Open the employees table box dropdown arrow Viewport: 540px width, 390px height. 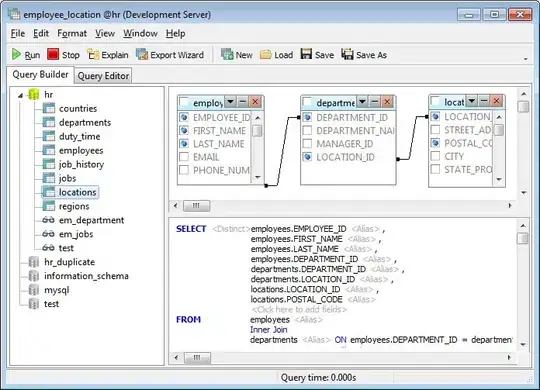230,102
